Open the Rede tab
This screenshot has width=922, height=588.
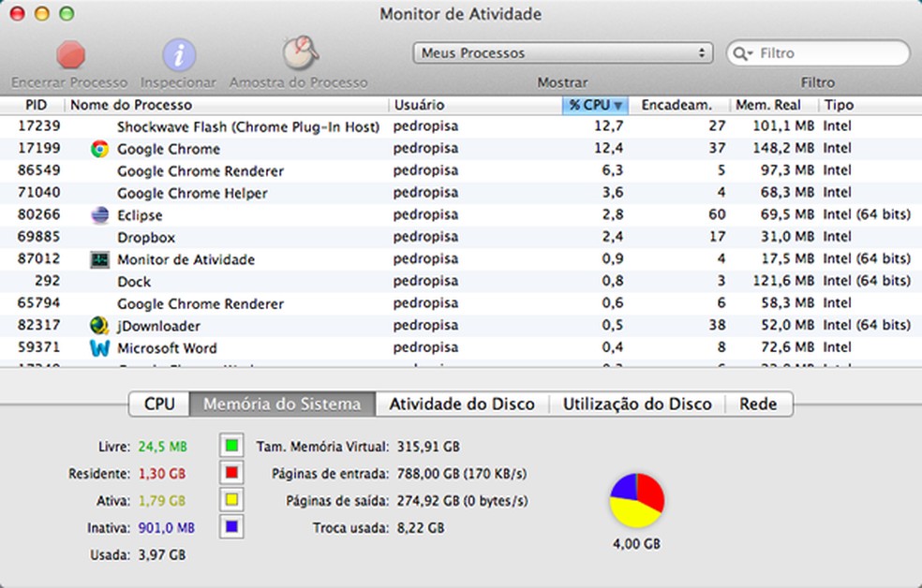point(759,404)
